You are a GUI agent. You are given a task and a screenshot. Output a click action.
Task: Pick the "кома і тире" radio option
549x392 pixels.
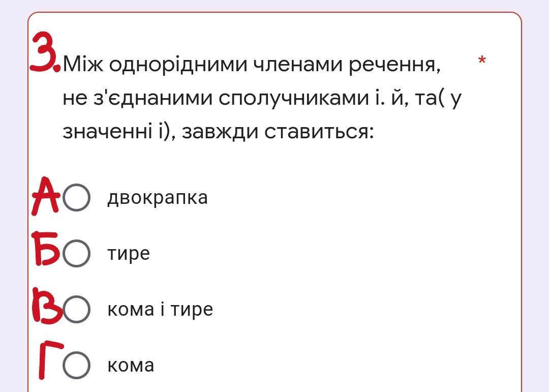pos(76,309)
